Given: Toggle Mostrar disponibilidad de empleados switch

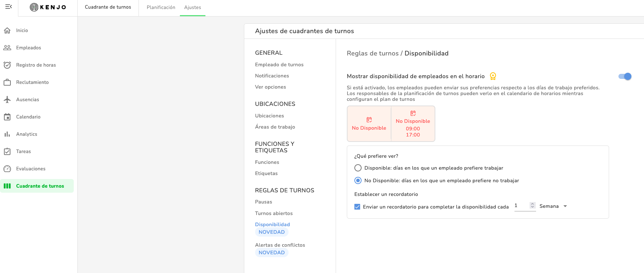Looking at the screenshot, I should (x=625, y=76).
